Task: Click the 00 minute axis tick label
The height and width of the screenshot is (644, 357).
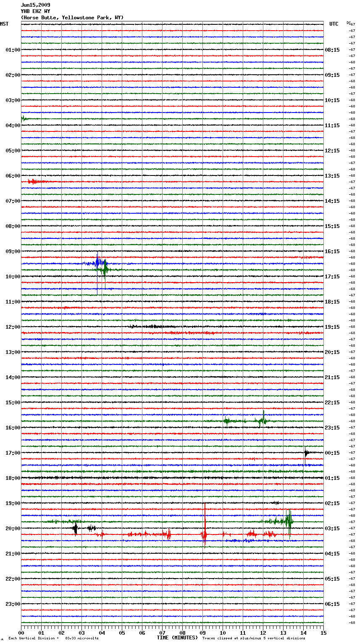Action: tap(21, 633)
